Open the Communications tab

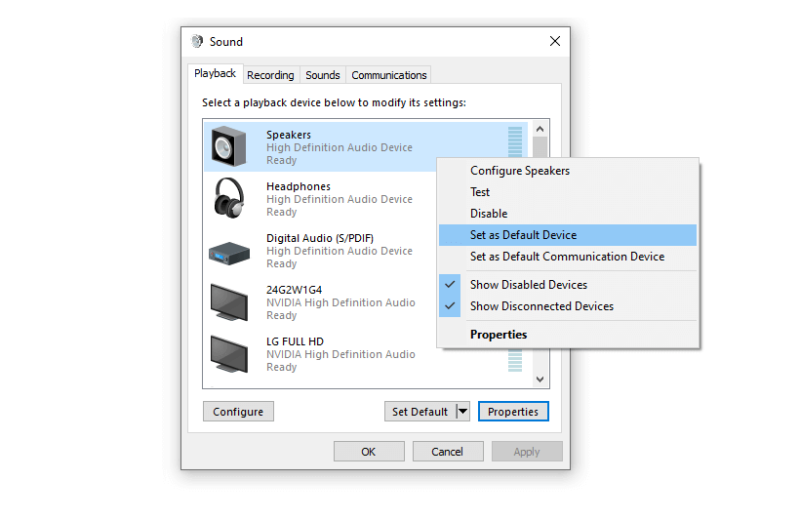pos(389,75)
